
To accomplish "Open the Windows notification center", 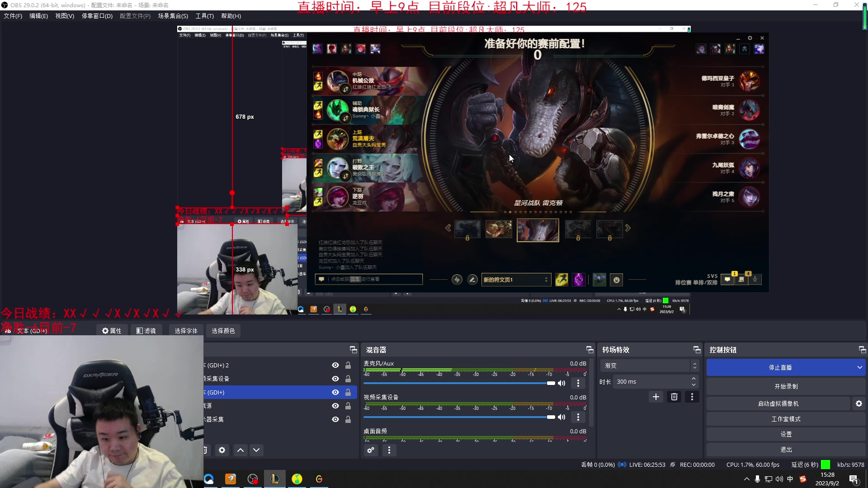I will [854, 479].
